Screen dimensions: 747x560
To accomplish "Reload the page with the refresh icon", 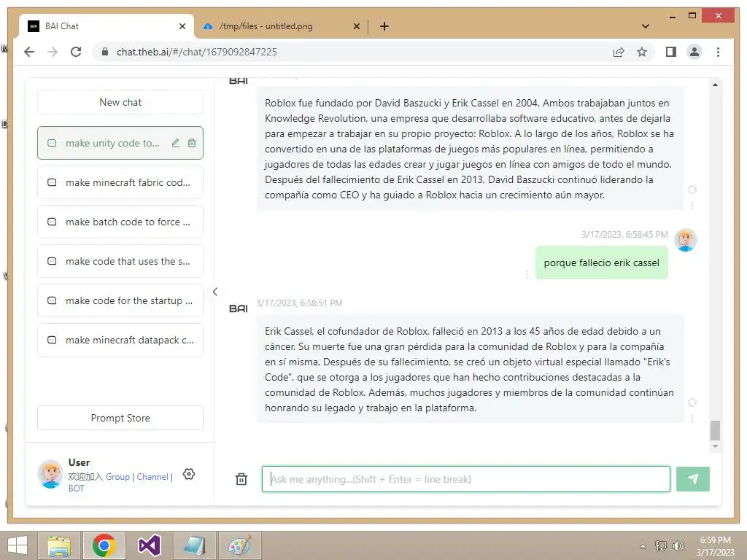I will click(x=76, y=52).
